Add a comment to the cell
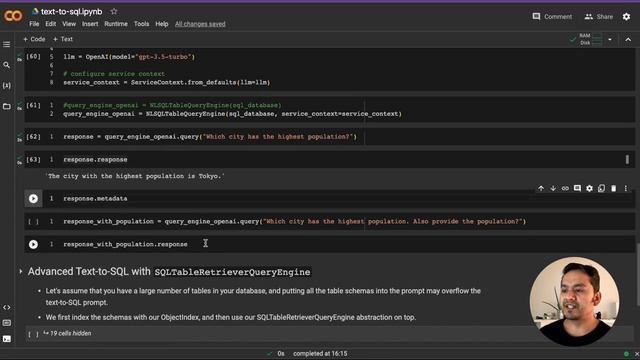640x360 pixels. (577, 189)
